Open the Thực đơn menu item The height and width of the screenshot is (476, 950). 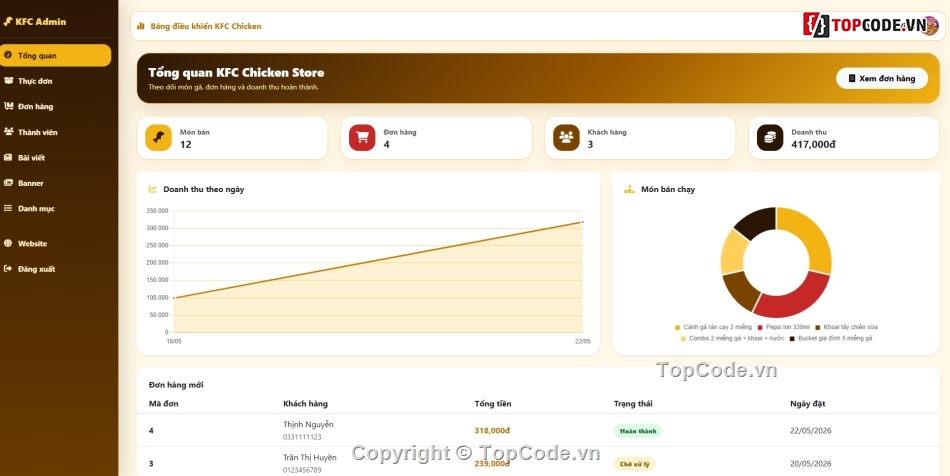click(x=56, y=81)
